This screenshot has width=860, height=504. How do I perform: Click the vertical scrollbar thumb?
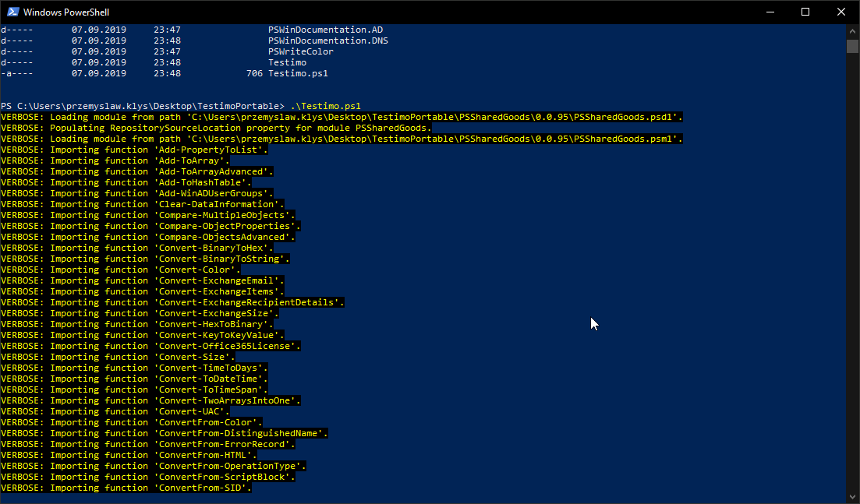coord(852,46)
